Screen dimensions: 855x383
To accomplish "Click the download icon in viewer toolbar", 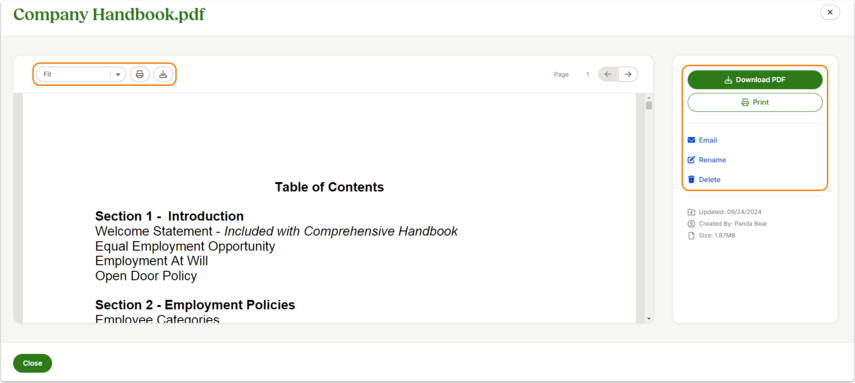I will point(162,74).
